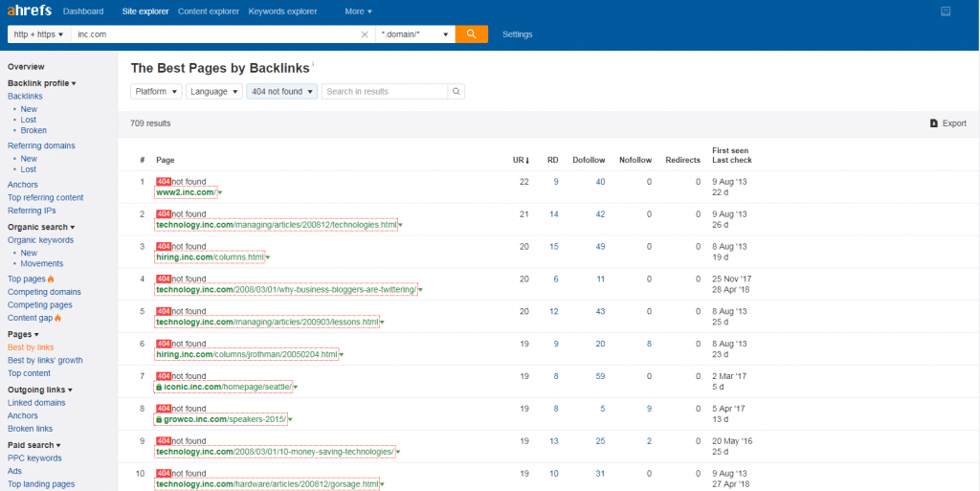Image resolution: width=980 pixels, height=491 pixels.
Task: Expand caret next to iconic.inc.com/homepage/seattle/
Action: point(296,388)
